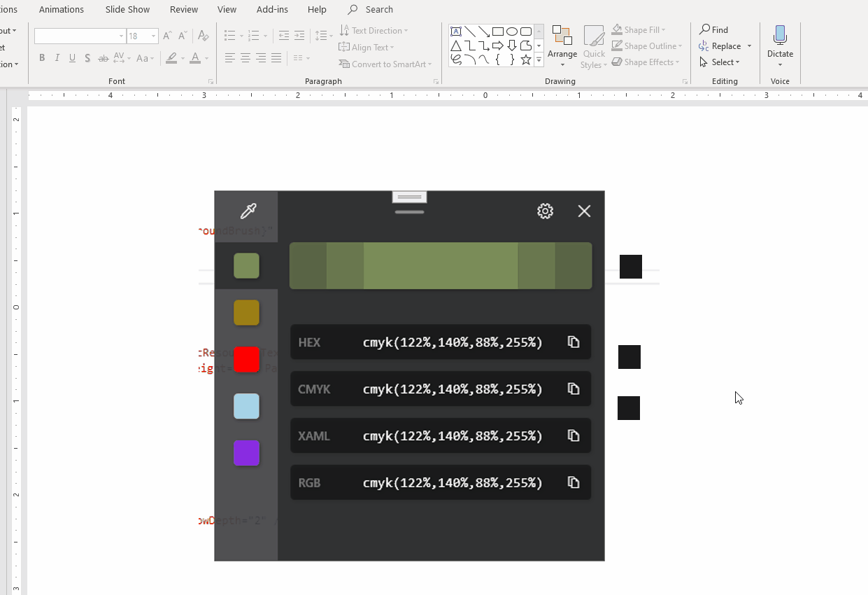Toggle Bold formatting
This screenshot has width=868, height=595.
[42, 58]
